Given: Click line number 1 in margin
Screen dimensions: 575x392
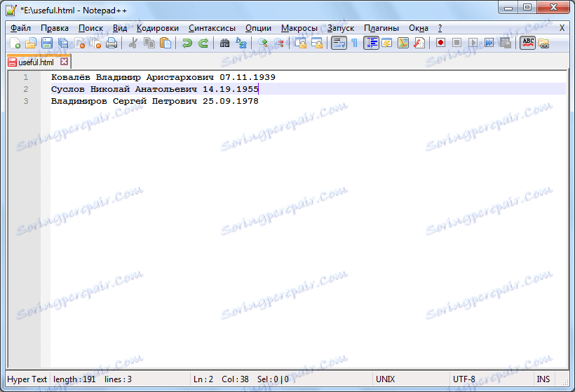Looking at the screenshot, I should (26, 77).
